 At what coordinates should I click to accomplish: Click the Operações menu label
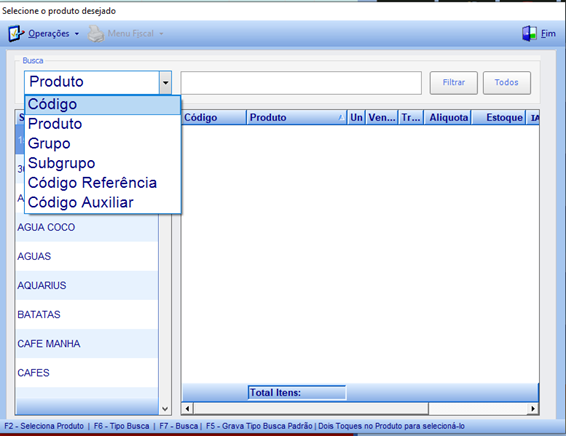tap(49, 34)
